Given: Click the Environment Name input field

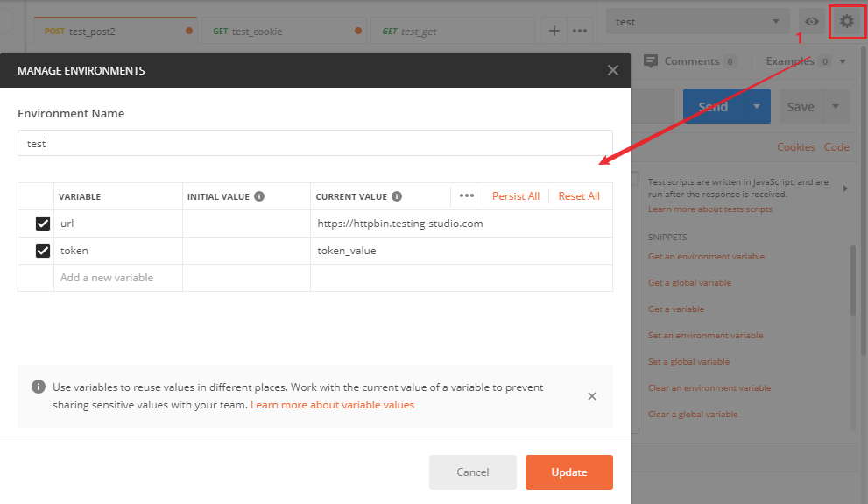Looking at the screenshot, I should (315, 143).
